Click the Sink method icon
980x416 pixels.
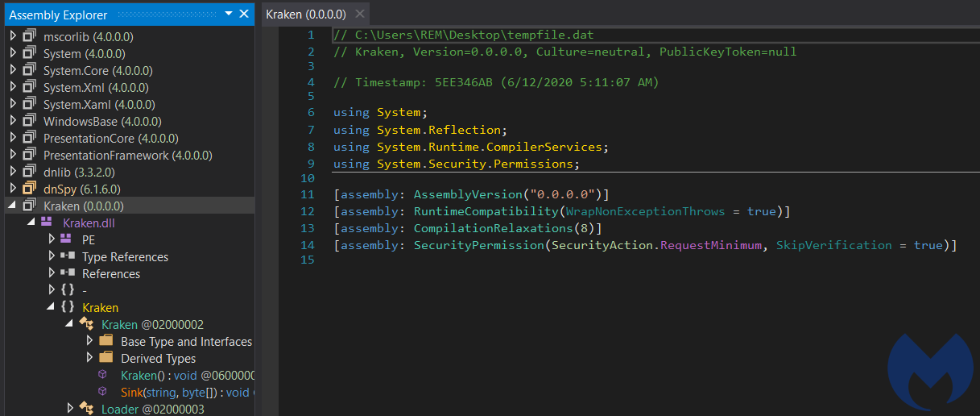(103, 392)
